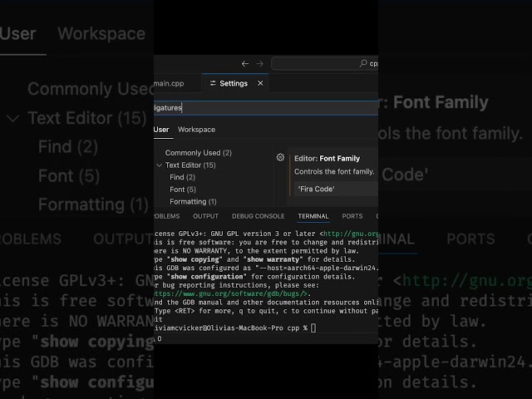This screenshot has width=532, height=399.
Task: Open the Formatting (1) settings subgroup
Action: 193,201
